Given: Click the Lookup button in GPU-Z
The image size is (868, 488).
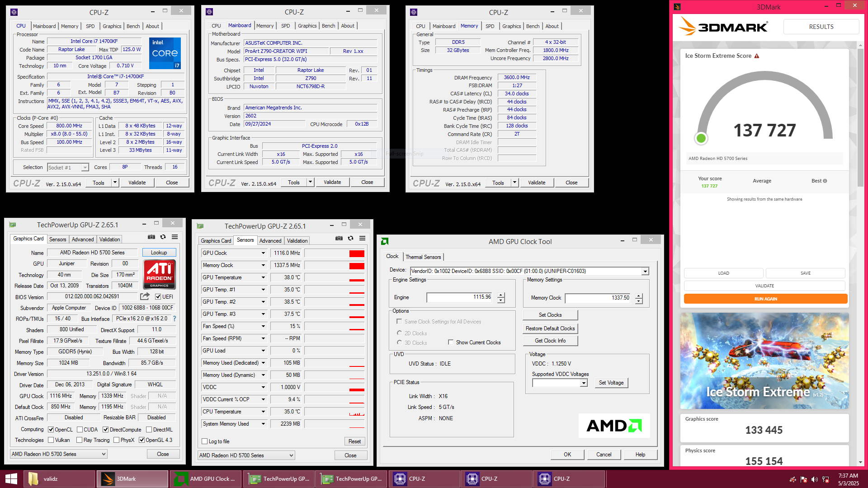Looking at the screenshot, I should pos(159,253).
